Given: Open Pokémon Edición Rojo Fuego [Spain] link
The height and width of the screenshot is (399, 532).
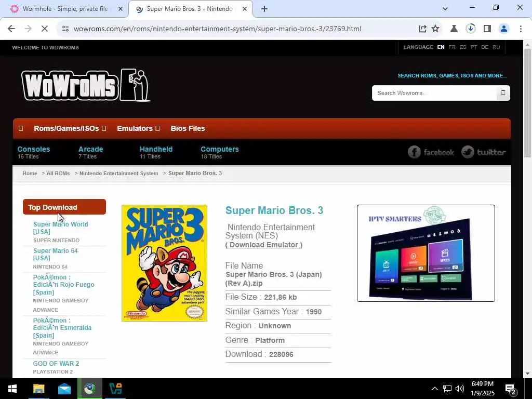Looking at the screenshot, I should tap(64, 285).
